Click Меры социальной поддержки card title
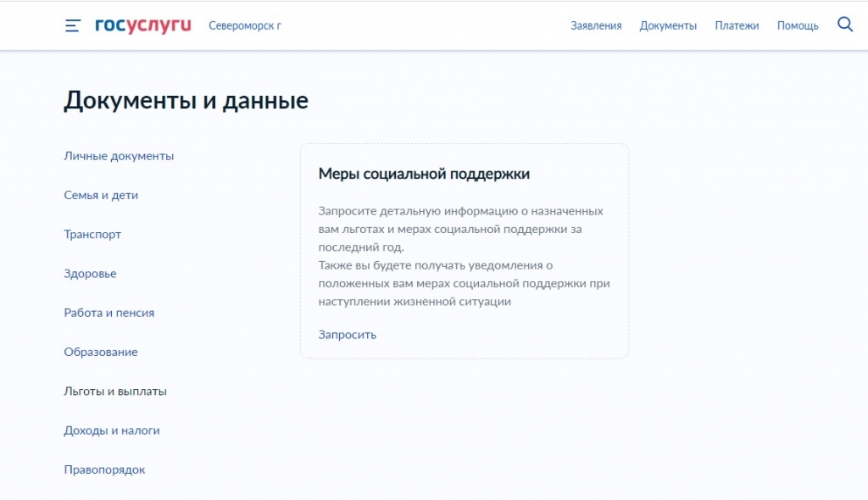868x500 pixels. click(424, 174)
